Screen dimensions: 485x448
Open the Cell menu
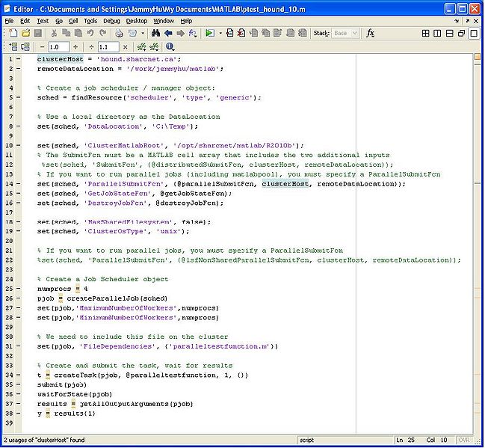pyautogui.click(x=73, y=21)
